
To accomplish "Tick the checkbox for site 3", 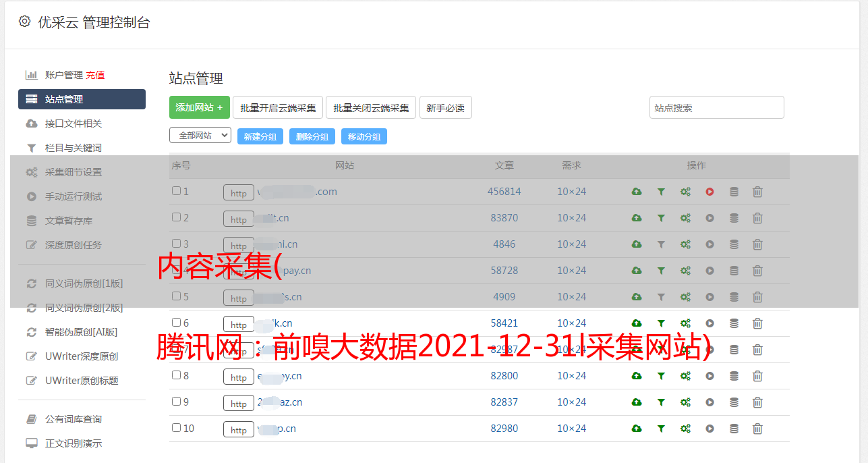I will (x=176, y=244).
